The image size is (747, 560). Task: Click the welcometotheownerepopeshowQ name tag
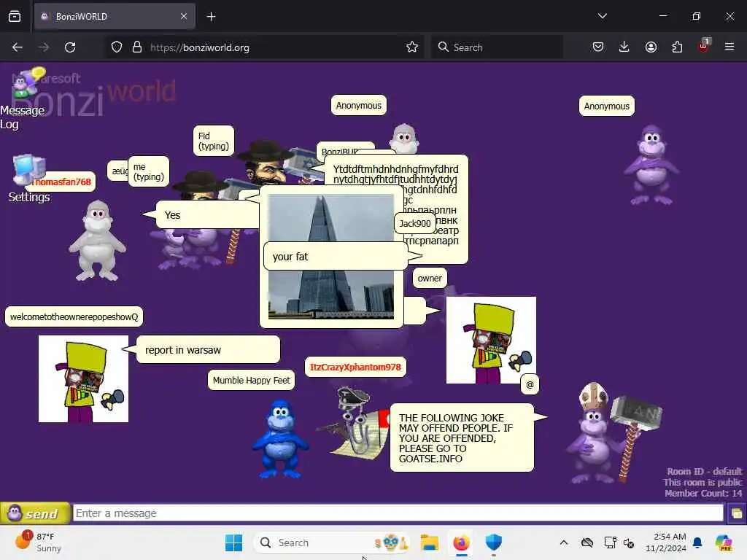tap(74, 316)
